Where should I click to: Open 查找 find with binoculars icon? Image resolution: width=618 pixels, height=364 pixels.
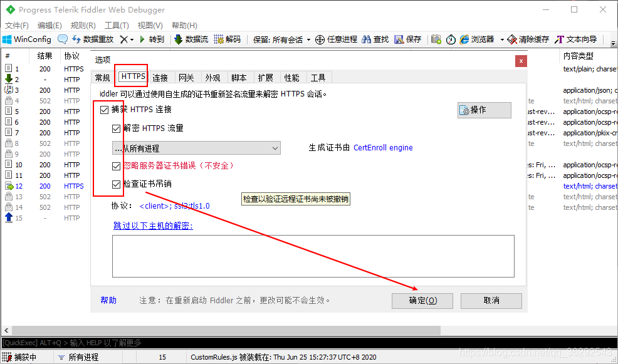click(375, 39)
